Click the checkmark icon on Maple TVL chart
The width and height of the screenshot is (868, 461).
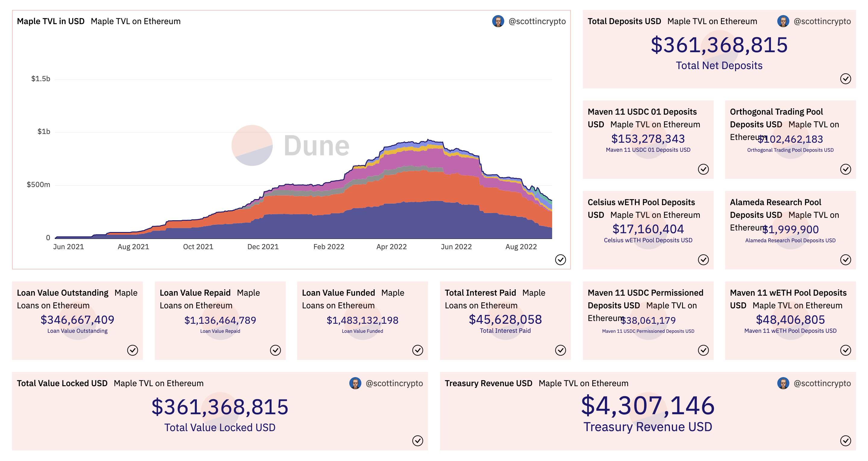click(x=560, y=260)
